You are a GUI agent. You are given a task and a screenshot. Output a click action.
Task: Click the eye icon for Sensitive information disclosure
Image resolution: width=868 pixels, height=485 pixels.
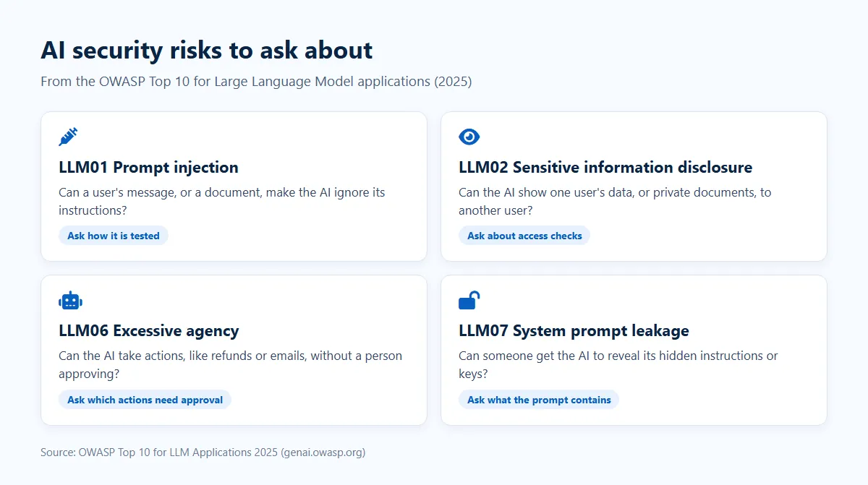click(x=469, y=137)
